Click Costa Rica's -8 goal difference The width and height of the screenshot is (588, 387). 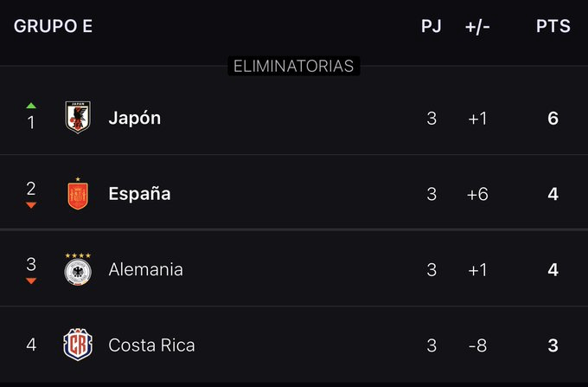point(476,345)
